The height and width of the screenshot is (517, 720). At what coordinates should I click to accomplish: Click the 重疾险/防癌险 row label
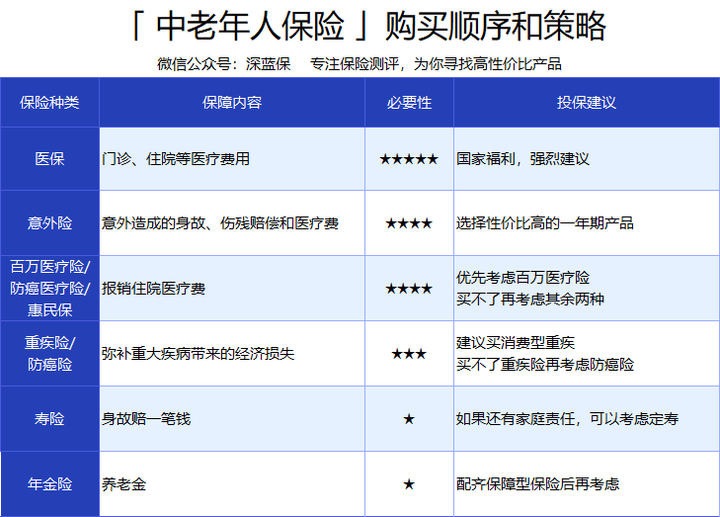[x=49, y=354]
